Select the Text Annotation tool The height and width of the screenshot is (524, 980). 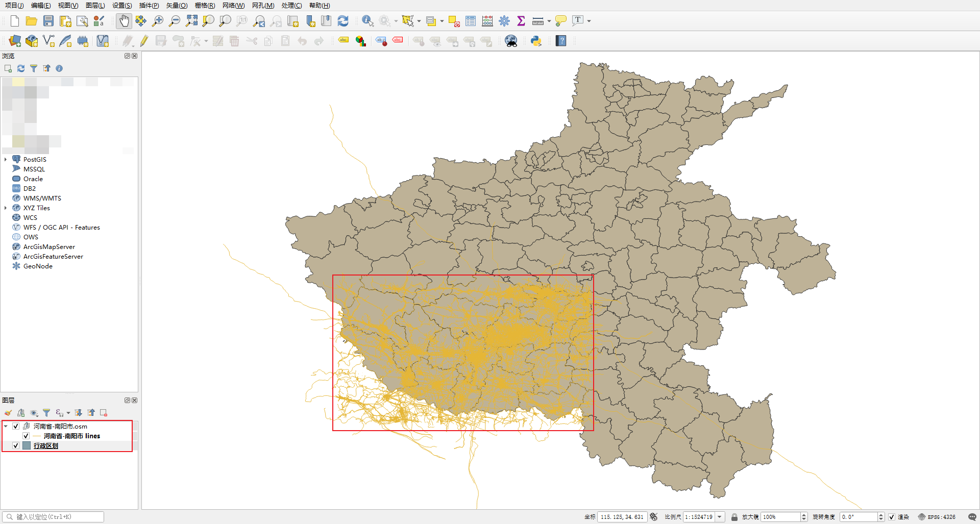click(578, 21)
